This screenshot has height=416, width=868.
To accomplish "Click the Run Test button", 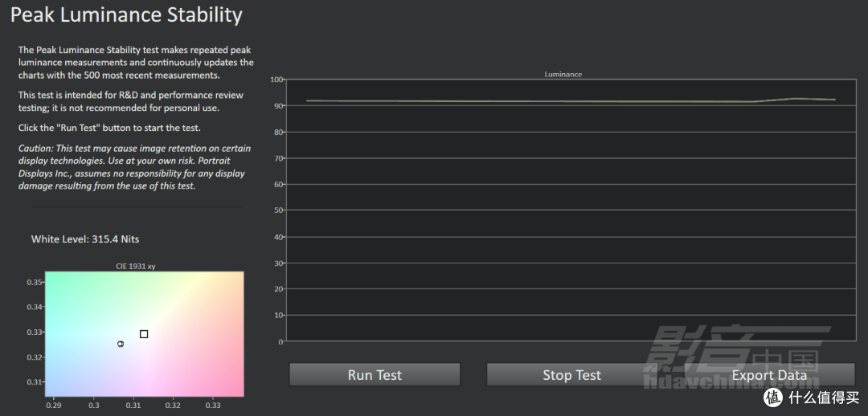I will tap(375, 374).
